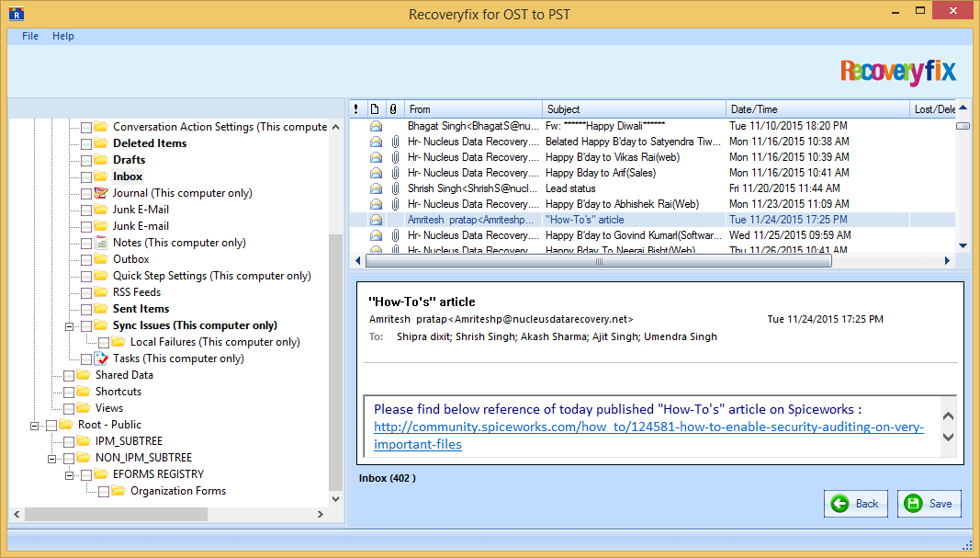This screenshot has height=558, width=980.
Task: Check the Outbox folder checkbox
Action: pyautogui.click(x=86, y=259)
